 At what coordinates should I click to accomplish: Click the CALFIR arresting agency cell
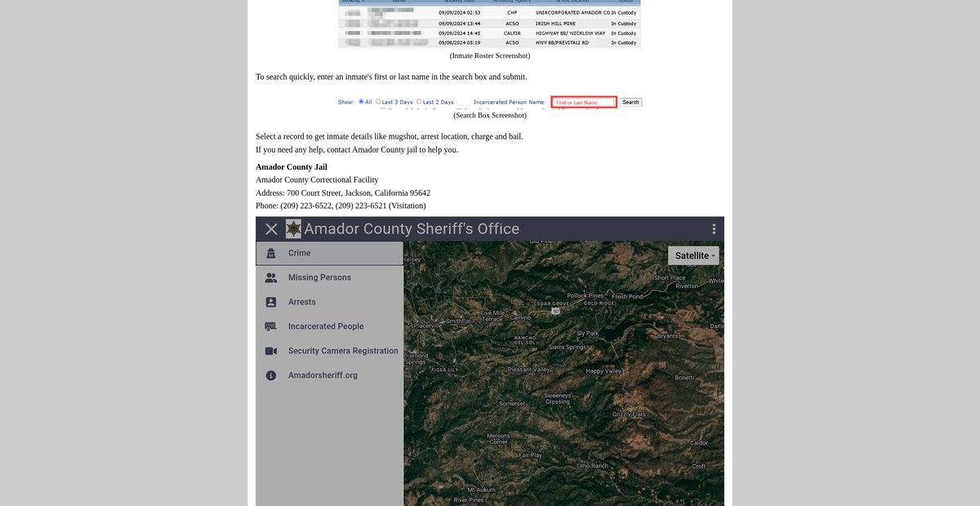[x=512, y=33]
